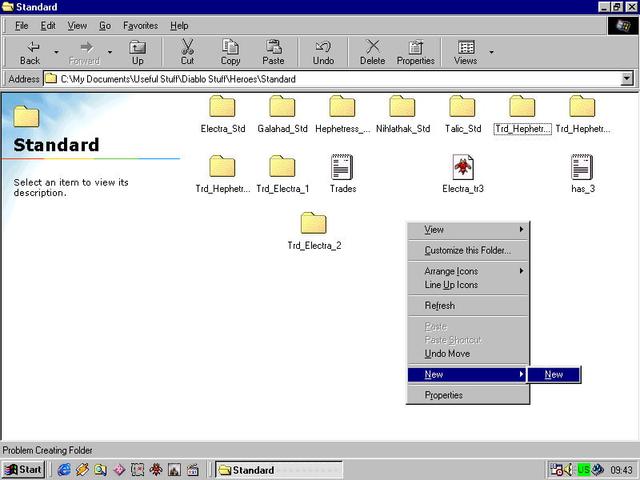Image resolution: width=640 pixels, height=480 pixels.
Task: Click the Views toolbar icon
Action: [x=465, y=52]
